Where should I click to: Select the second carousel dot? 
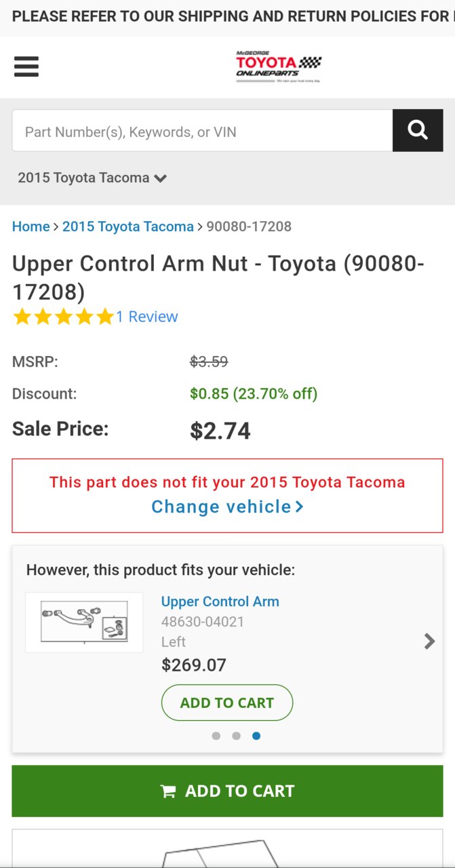pos(236,736)
